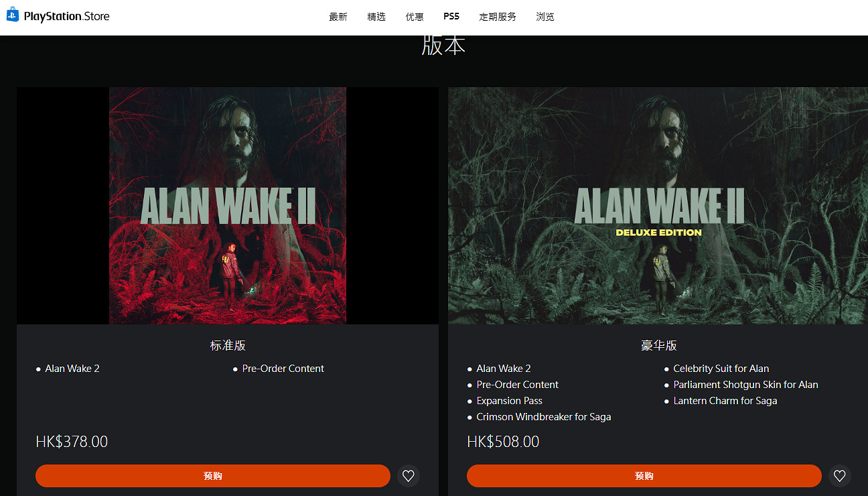Screen dimensions: 868x496
Task: Click the 豪华版 edition title
Action: [x=659, y=346]
